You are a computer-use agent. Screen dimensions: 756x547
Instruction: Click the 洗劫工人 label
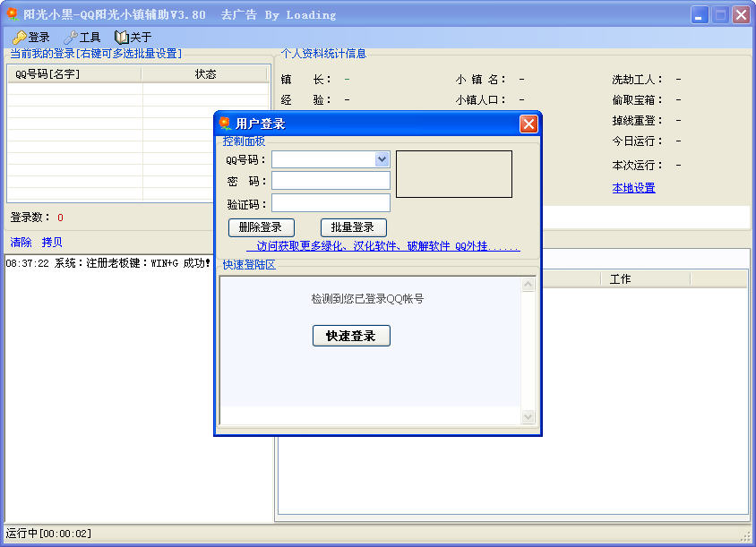click(x=637, y=80)
